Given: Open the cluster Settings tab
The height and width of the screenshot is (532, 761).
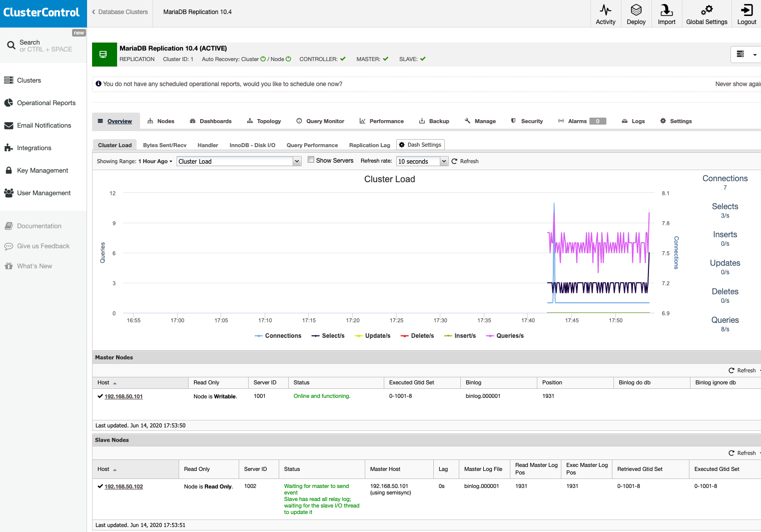Looking at the screenshot, I should 675,121.
